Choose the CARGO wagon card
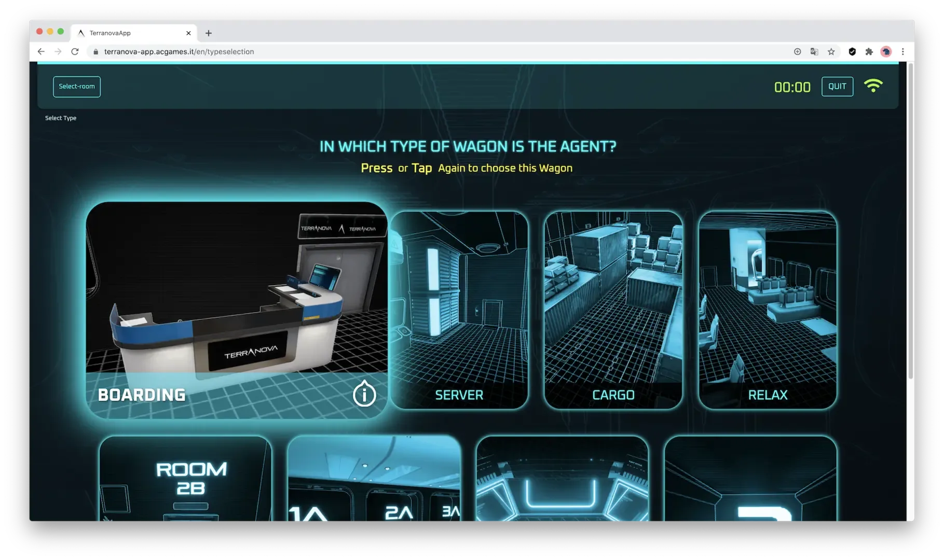Image resolution: width=944 pixels, height=560 pixels. pyautogui.click(x=613, y=310)
